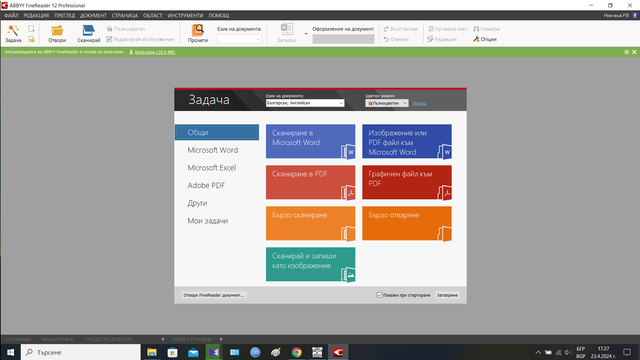Open Mail app from taskbar
Image resolution: width=640 pixels, height=360 pixels.
click(193, 352)
